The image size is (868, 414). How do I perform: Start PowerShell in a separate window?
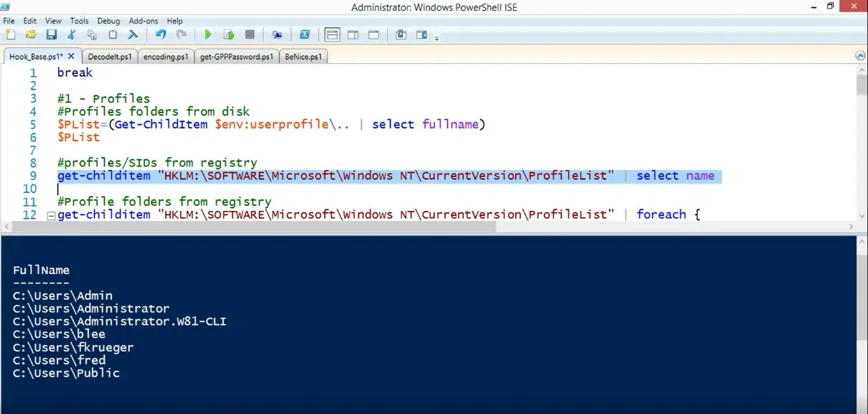(x=304, y=34)
